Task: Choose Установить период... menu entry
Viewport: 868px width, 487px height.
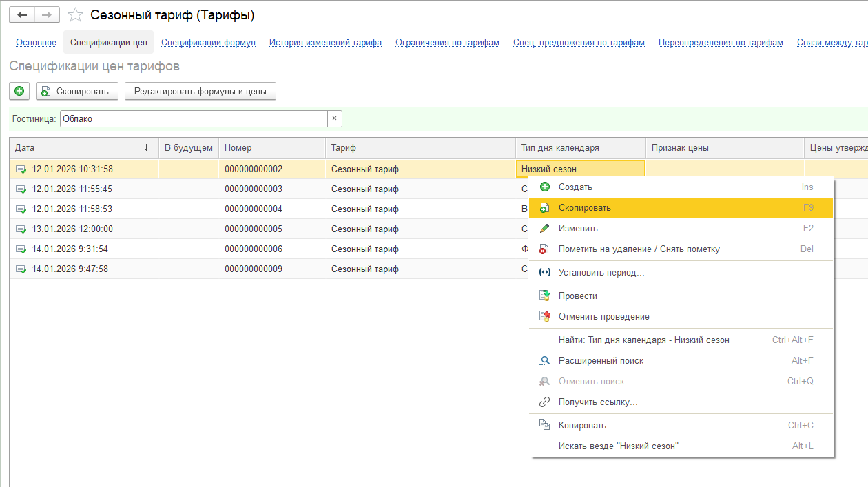Action: 681,272
